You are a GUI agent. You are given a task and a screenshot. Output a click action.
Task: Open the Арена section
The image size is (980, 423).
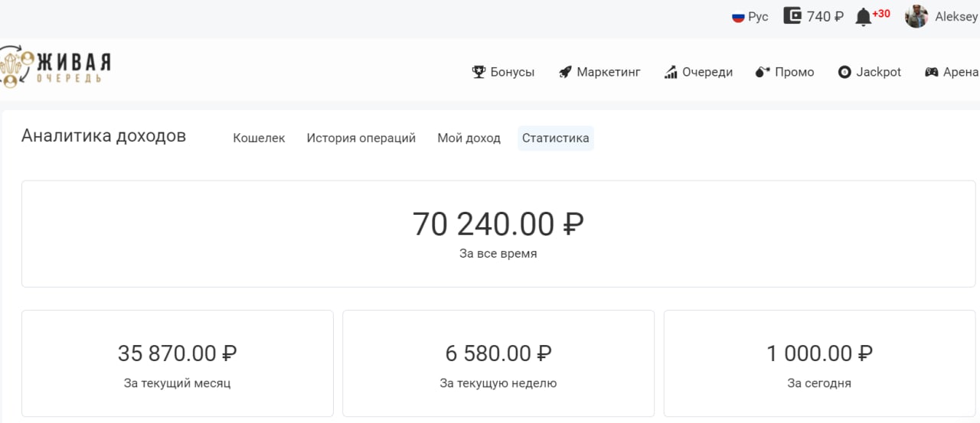click(x=952, y=72)
